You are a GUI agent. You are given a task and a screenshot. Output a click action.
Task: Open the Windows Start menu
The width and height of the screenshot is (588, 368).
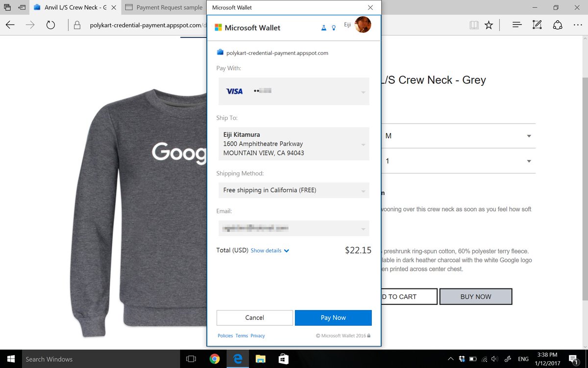[x=10, y=359]
